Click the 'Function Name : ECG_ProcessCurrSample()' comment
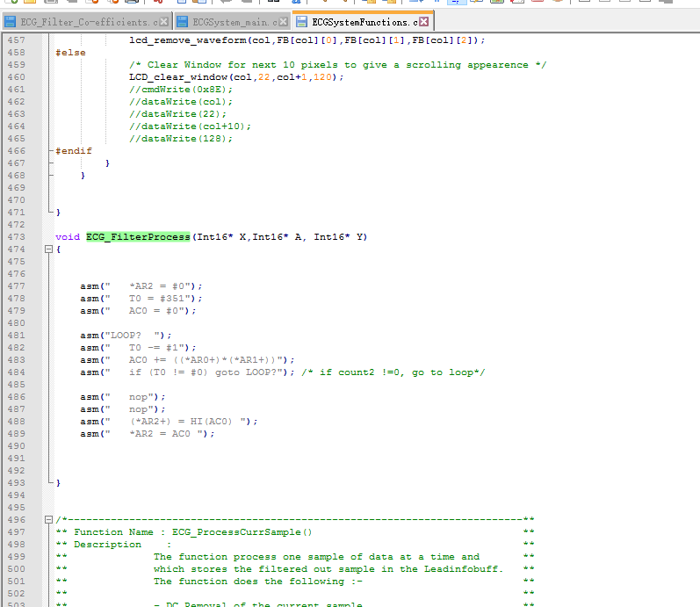The height and width of the screenshot is (607, 700). (193, 532)
